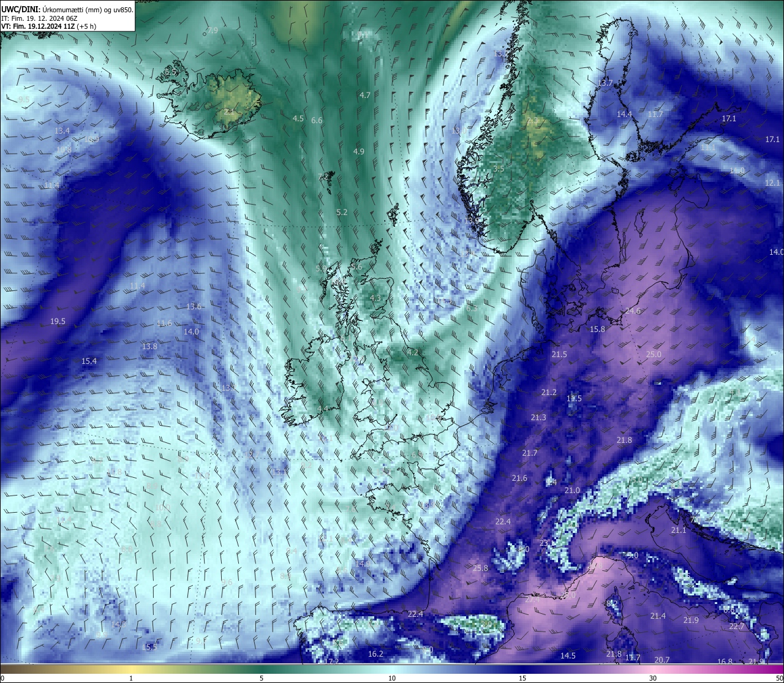This screenshot has width=784, height=683.
Task: Click the '0' tick on the color scale
Action: [x=2, y=678]
